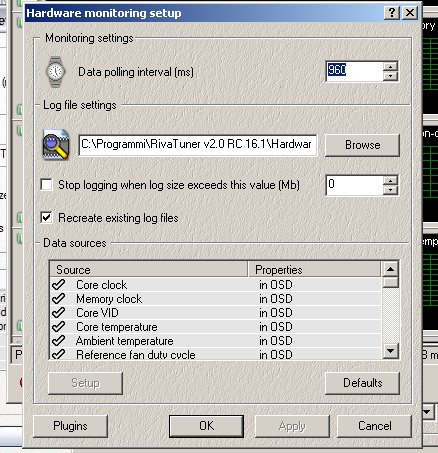Toggle the Memory clock checkmark icon
Image resolution: width=438 pixels, height=453 pixels.
(58, 299)
